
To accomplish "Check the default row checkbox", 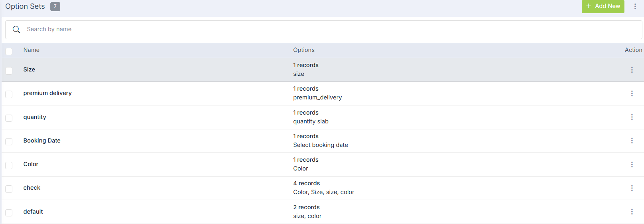I will [x=9, y=213].
